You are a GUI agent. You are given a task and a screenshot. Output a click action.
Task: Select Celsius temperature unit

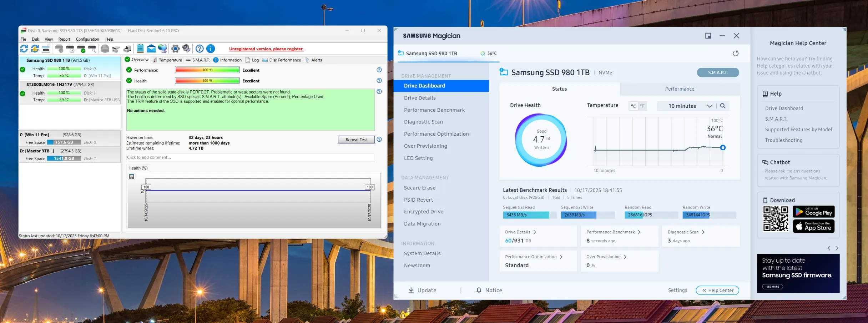coord(633,106)
